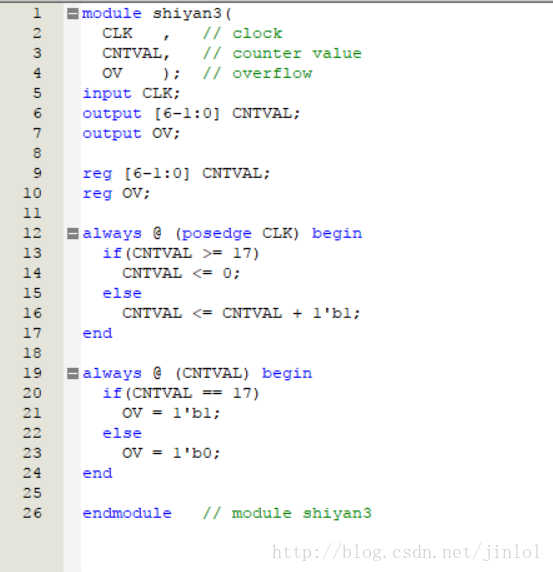Collapse the always @ (posedge CLK) block

click(73, 233)
